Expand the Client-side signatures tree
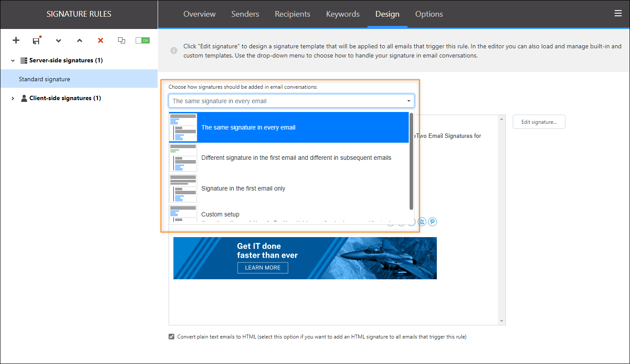This screenshot has width=630, height=364. pyautogui.click(x=13, y=98)
